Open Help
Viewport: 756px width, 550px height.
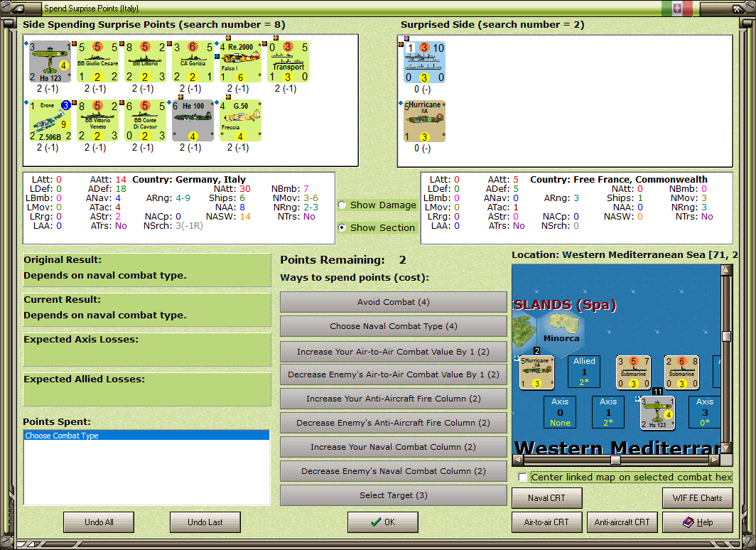click(x=698, y=522)
